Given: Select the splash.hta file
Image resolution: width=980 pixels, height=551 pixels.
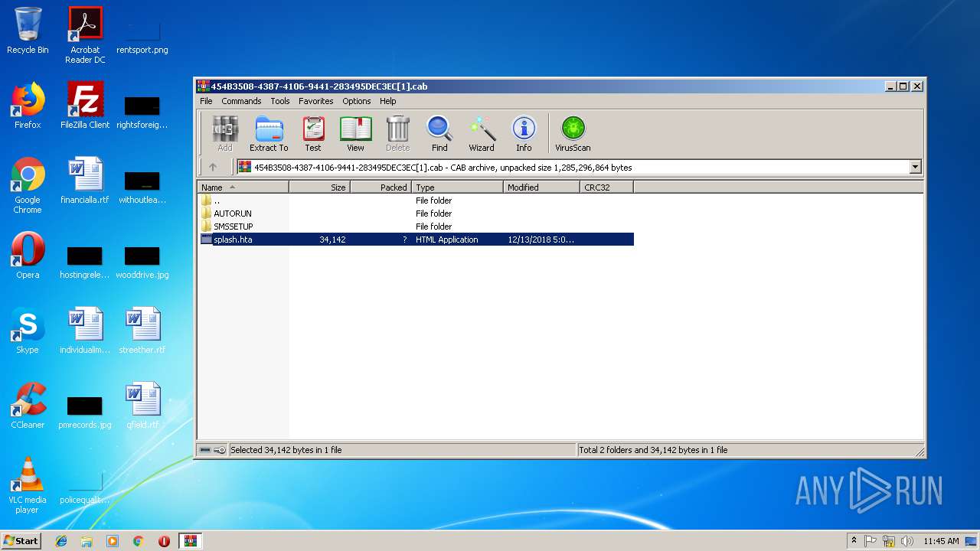Looking at the screenshot, I should pos(416,240).
